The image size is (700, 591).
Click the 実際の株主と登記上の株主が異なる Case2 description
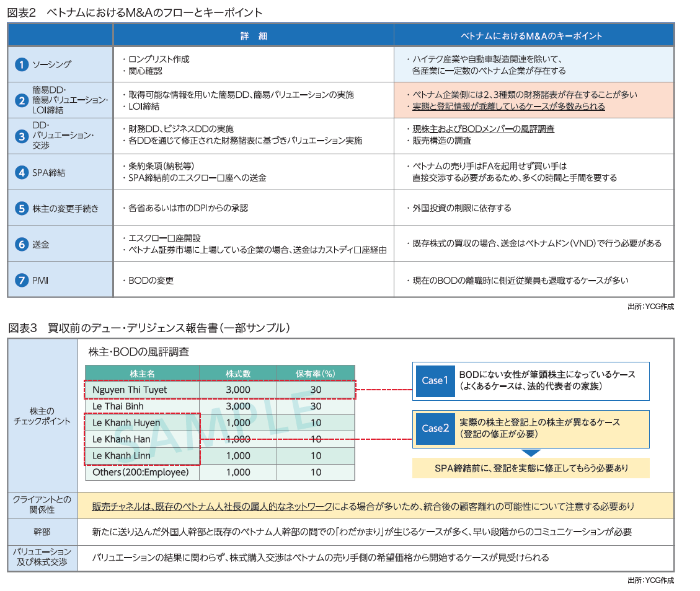(540, 428)
